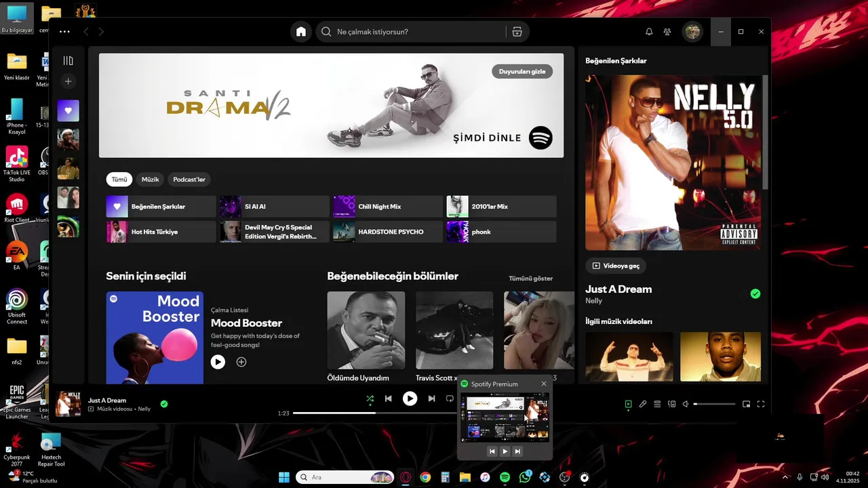The height and width of the screenshot is (488, 868).
Task: Click the main play button
Action: pos(410,399)
